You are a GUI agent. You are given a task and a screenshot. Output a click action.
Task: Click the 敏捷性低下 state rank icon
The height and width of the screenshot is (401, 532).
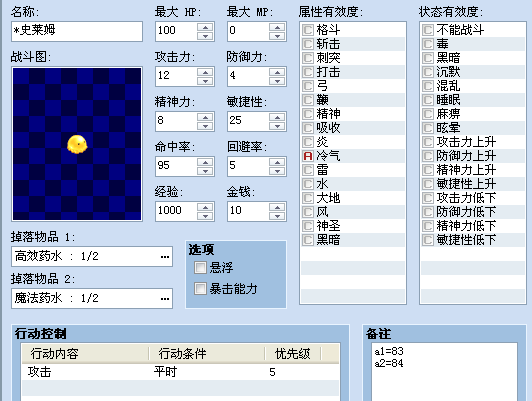click(x=428, y=240)
